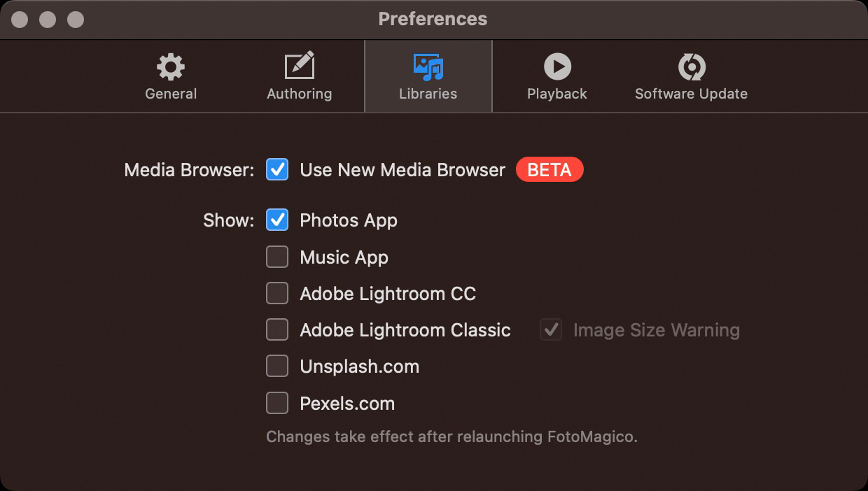Check the Adobe Lightroom Classic box
The image size is (868, 491).
277,330
